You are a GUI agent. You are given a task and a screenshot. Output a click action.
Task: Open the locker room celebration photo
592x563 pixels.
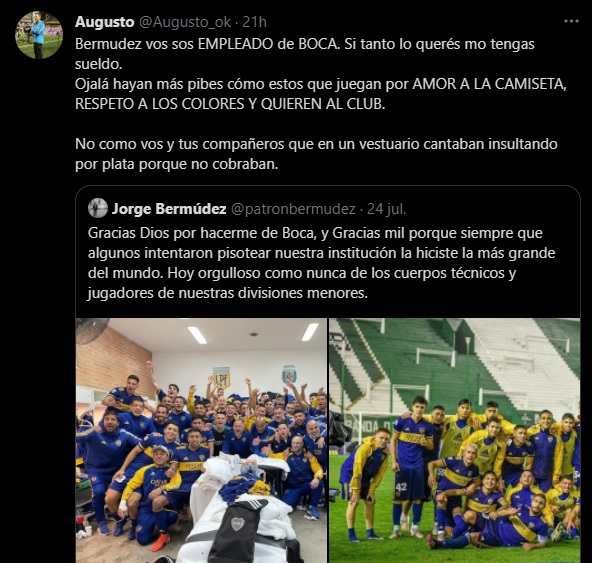pyautogui.click(x=201, y=440)
